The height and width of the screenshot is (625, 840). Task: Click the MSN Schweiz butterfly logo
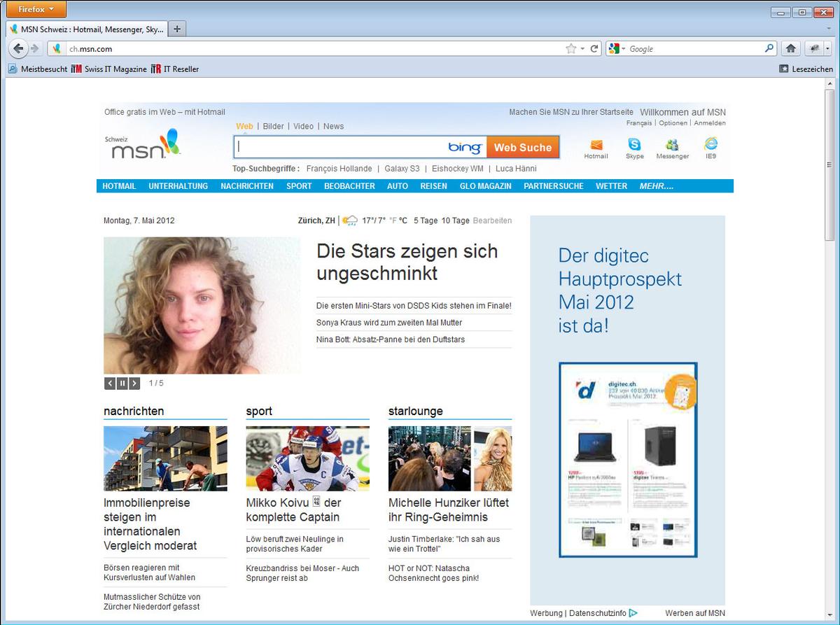click(143, 145)
